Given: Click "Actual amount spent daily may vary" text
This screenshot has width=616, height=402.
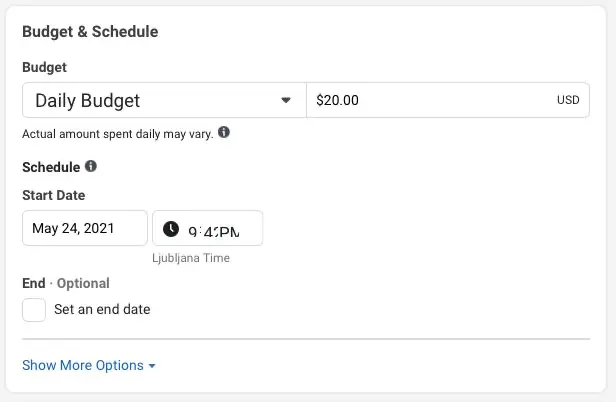Looking at the screenshot, I should pos(117,133).
